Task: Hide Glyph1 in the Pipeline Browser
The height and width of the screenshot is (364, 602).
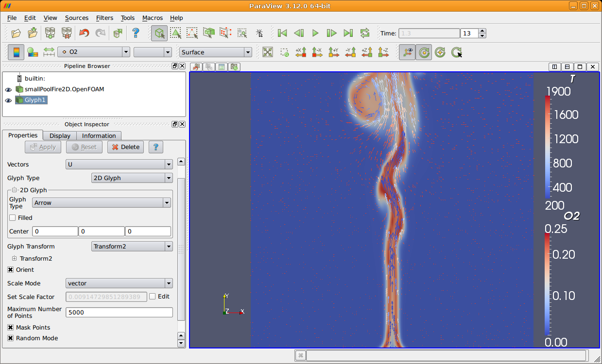Action: pos(8,100)
